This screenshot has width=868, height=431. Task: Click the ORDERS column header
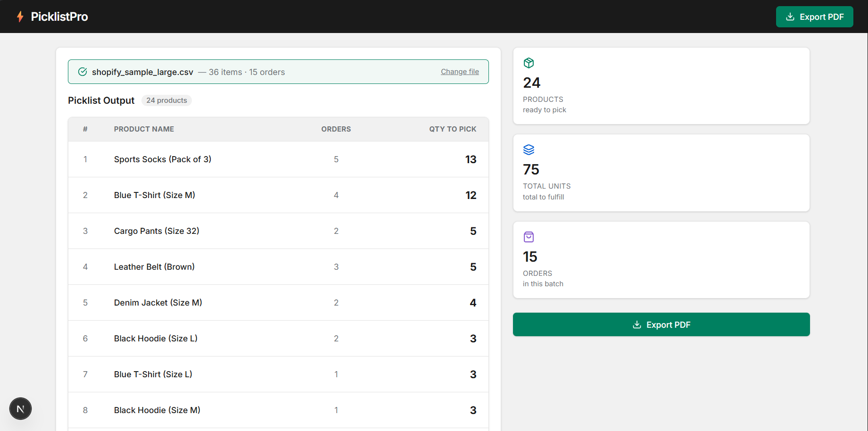point(336,129)
